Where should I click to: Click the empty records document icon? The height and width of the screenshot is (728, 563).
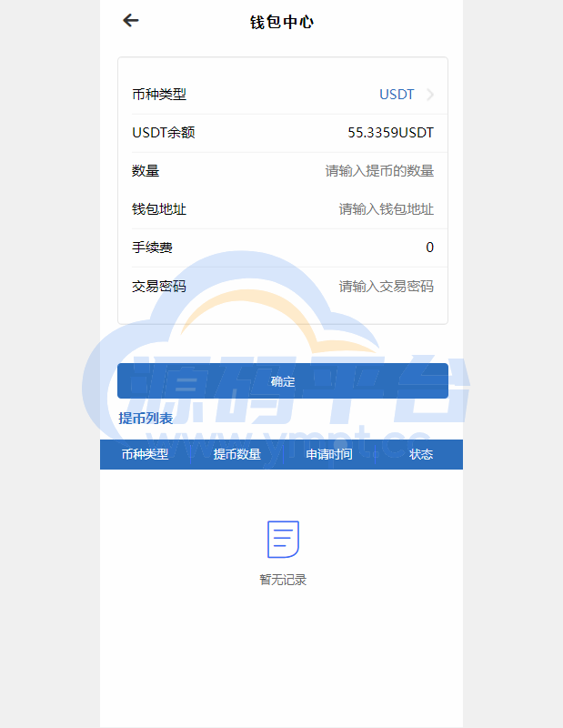[282, 540]
